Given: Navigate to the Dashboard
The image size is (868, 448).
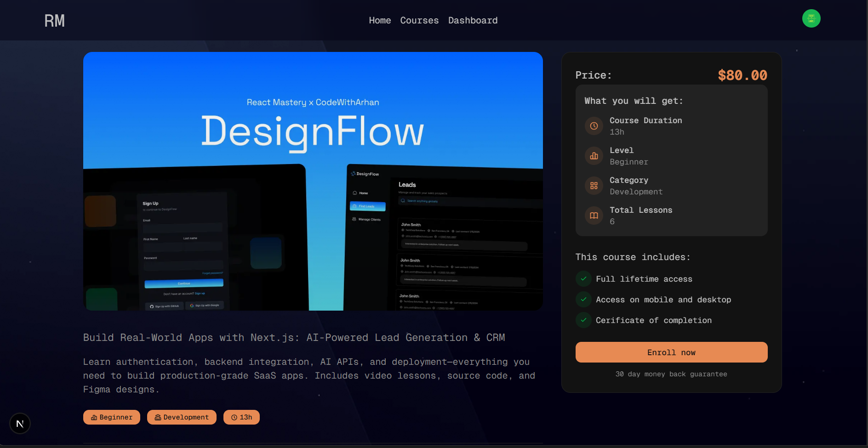Looking at the screenshot, I should [x=473, y=21].
